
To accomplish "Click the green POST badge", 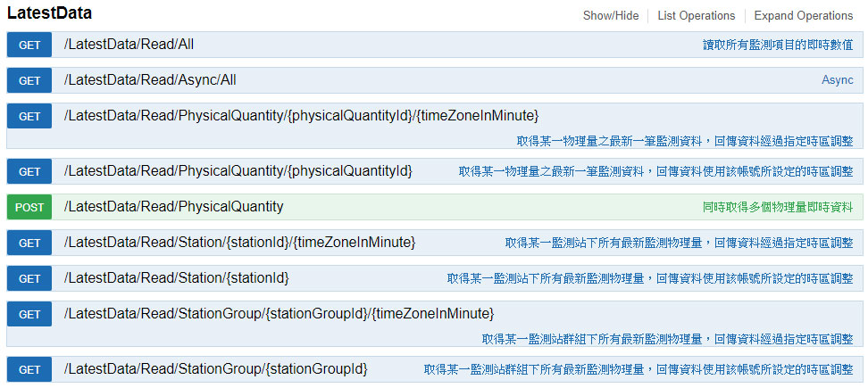I will (x=29, y=207).
